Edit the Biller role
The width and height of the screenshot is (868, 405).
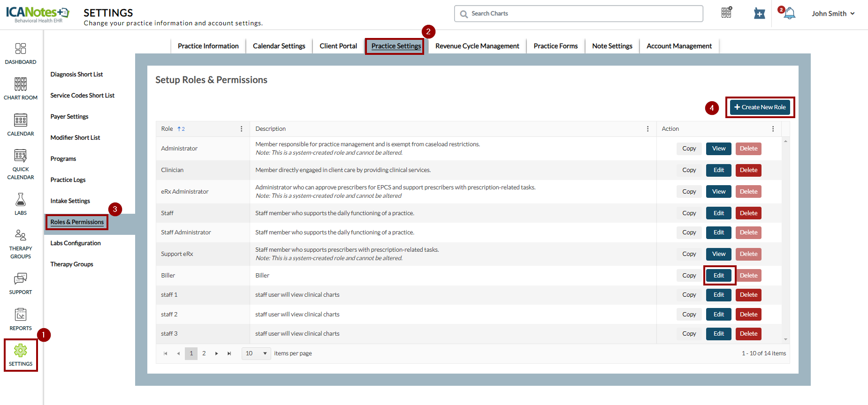pos(718,276)
